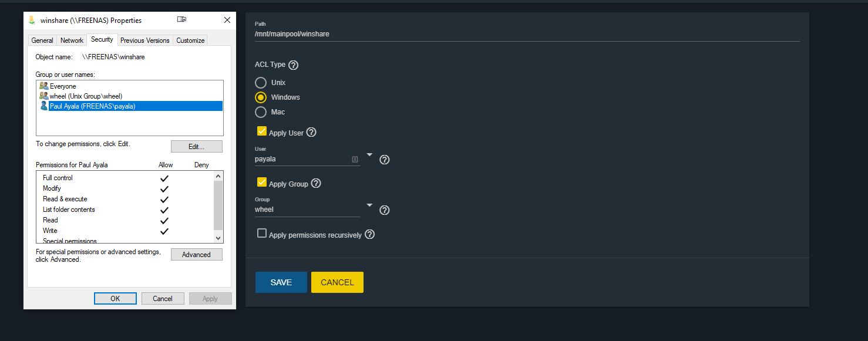
Task: Select the Windows ACL type
Action: (261, 97)
